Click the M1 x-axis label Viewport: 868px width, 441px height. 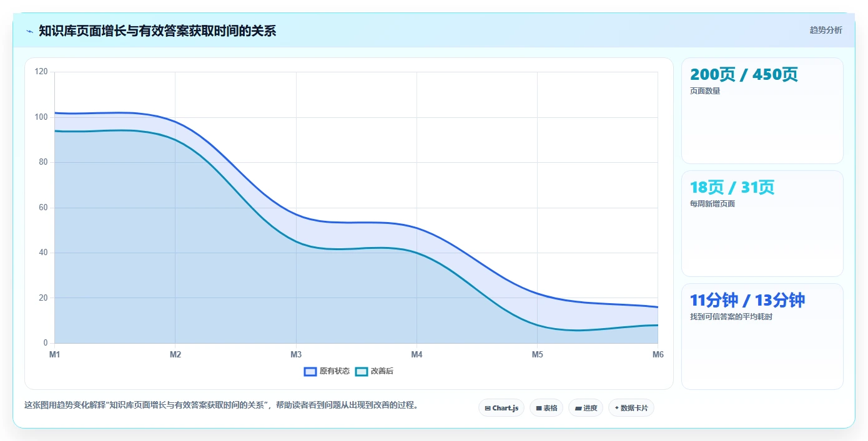tap(55, 355)
